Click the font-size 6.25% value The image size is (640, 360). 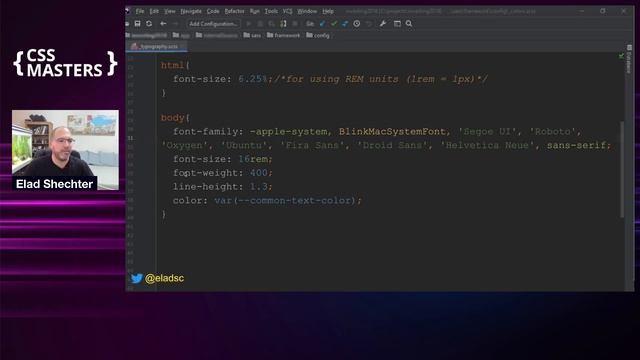tap(253, 79)
